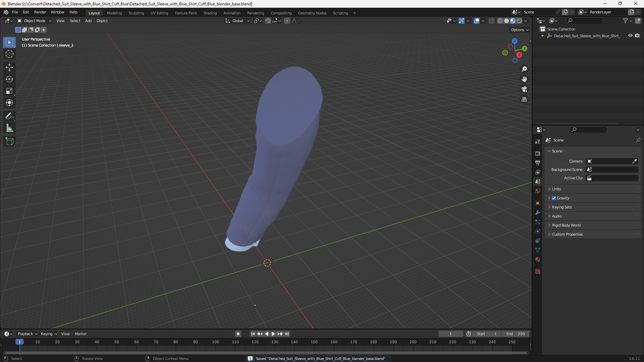
Task: Open the Modifiers properties tab
Action: (538, 213)
